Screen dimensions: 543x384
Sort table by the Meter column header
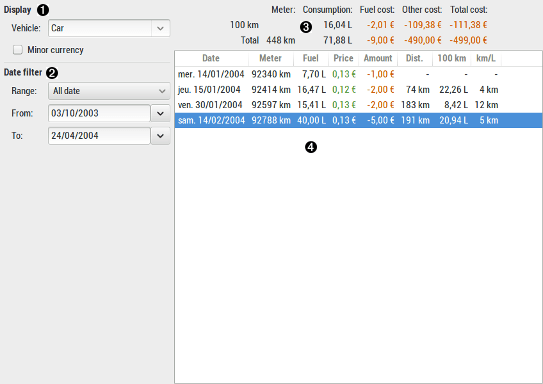270,58
